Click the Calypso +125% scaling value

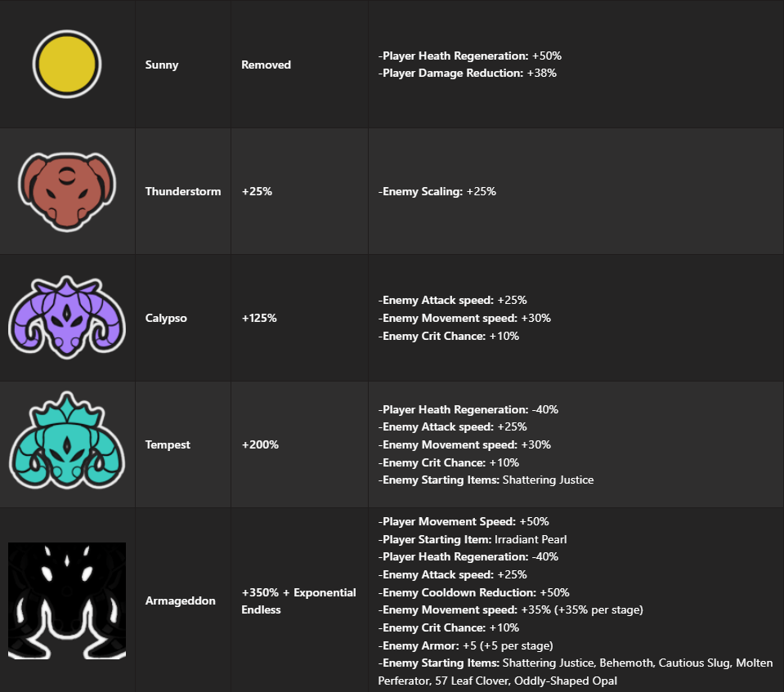click(259, 318)
